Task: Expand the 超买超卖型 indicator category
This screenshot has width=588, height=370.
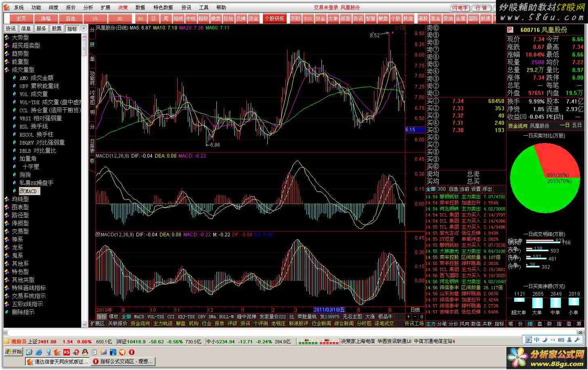Action: tap(26, 46)
